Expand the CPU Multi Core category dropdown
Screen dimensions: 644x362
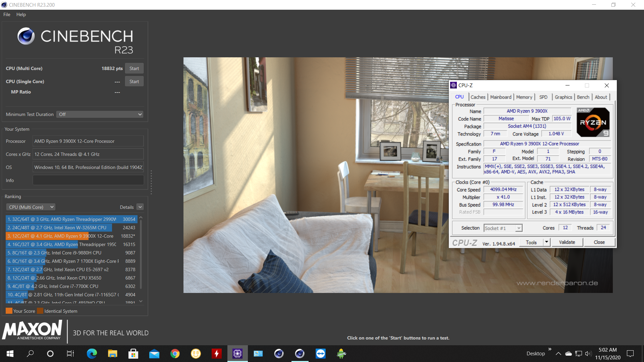coord(30,206)
